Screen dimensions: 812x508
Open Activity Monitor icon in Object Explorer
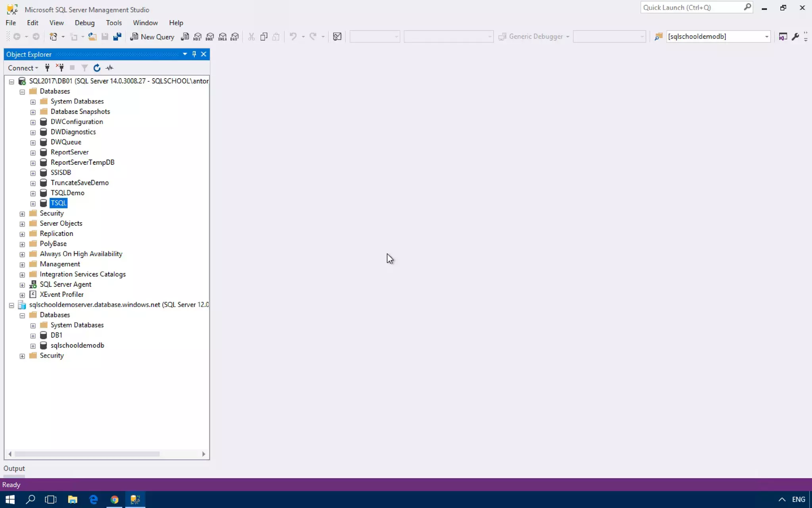[x=110, y=68]
